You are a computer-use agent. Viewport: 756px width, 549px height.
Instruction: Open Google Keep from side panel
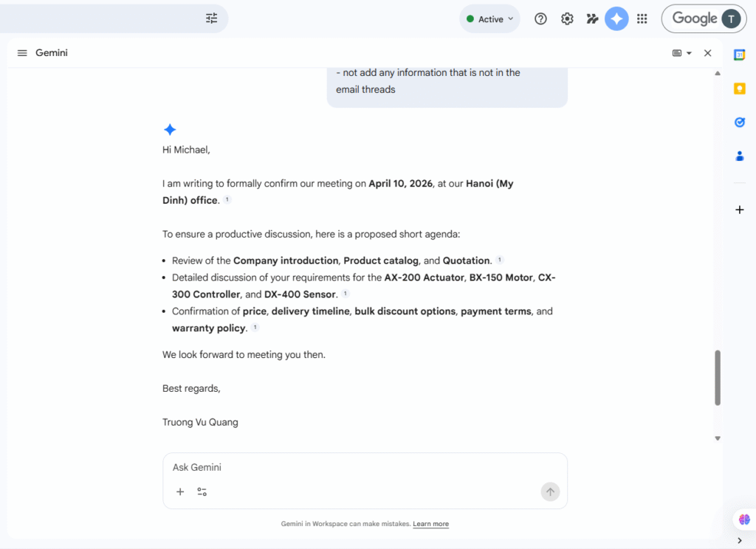[x=739, y=89]
